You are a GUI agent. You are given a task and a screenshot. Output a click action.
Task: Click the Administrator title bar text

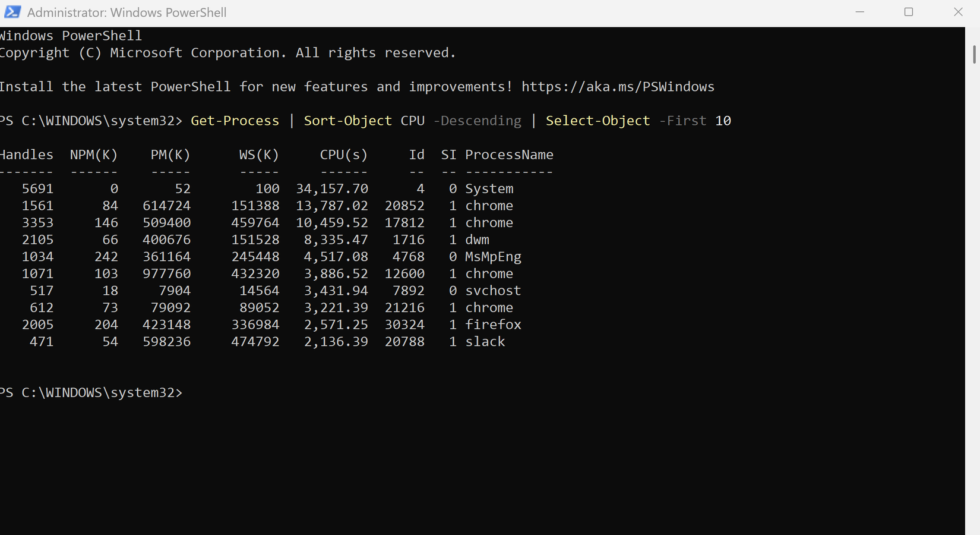(126, 12)
